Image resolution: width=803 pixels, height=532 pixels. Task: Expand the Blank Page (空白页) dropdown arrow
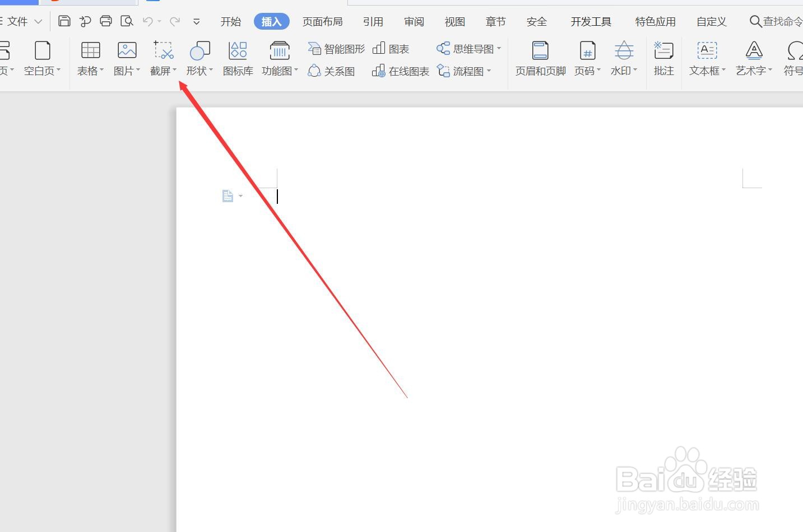(x=58, y=71)
